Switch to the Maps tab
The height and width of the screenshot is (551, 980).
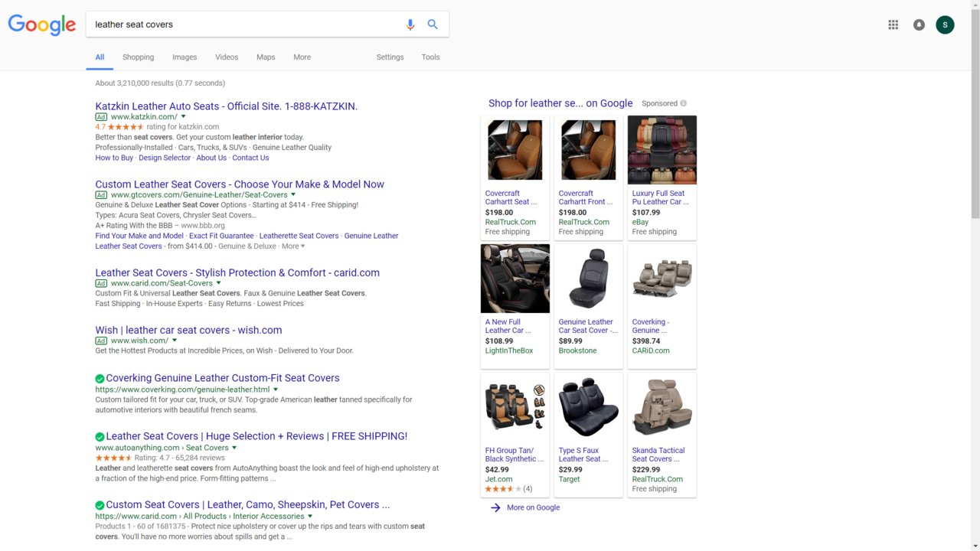pos(266,57)
